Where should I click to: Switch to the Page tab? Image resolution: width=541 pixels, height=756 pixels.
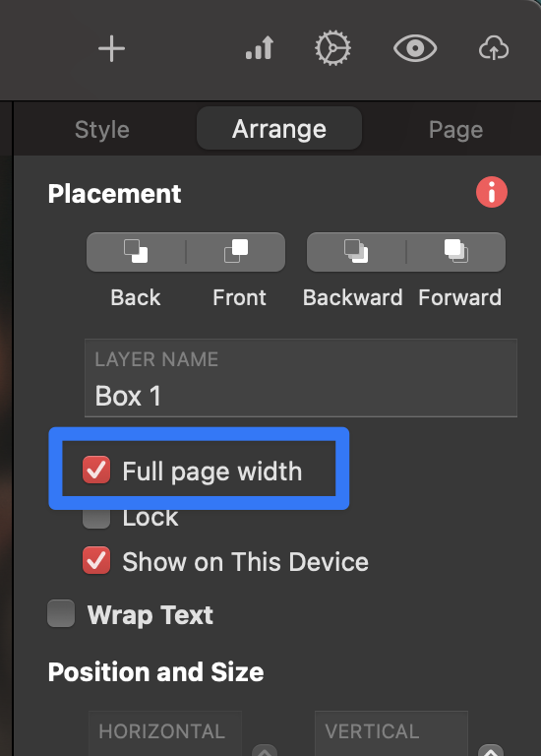[x=455, y=130]
